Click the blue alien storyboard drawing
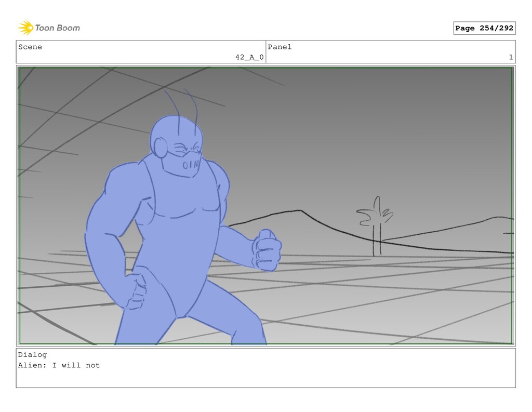532x412 pixels. point(183,217)
